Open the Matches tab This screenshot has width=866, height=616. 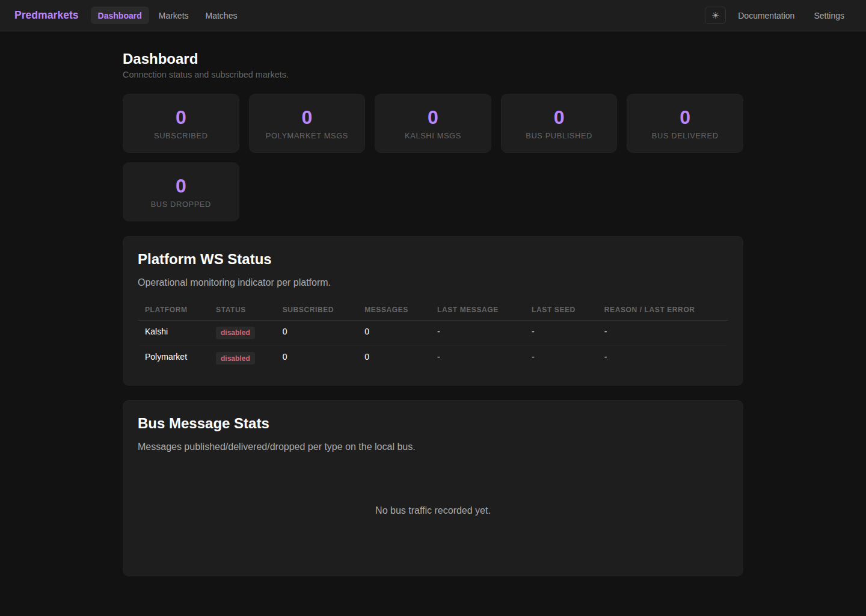coord(221,16)
